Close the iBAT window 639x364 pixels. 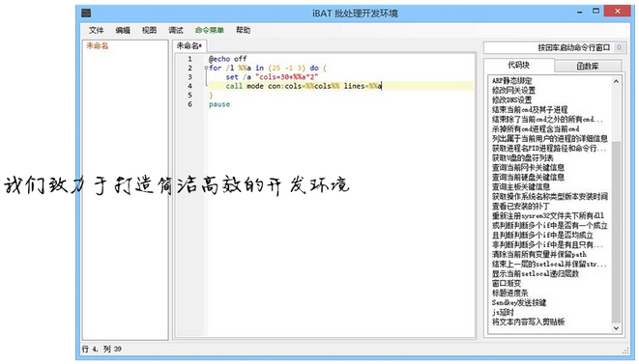618,11
